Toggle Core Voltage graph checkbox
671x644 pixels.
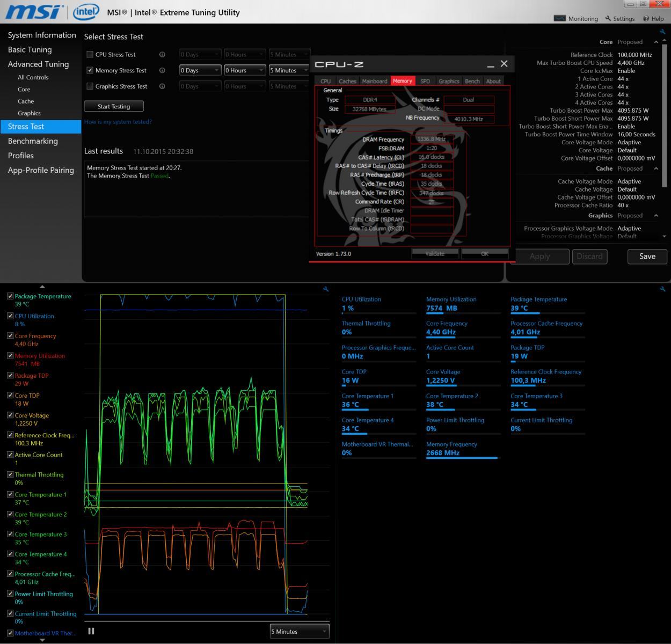click(10, 415)
